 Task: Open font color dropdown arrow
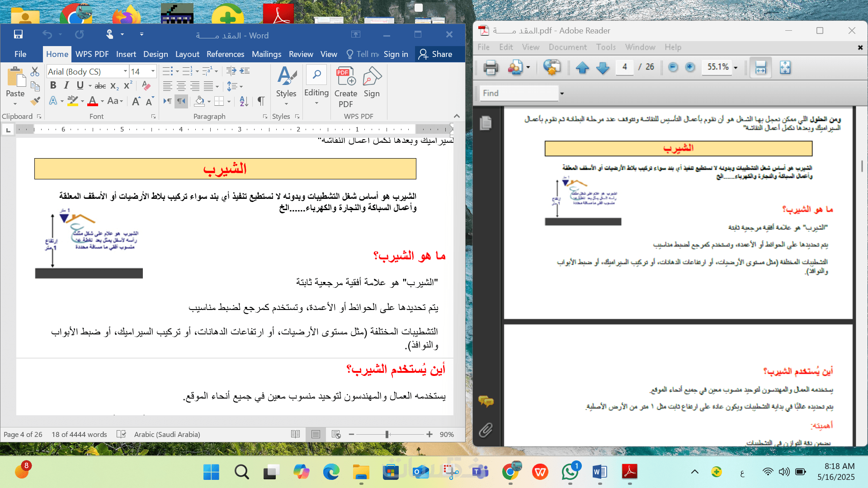(102, 101)
